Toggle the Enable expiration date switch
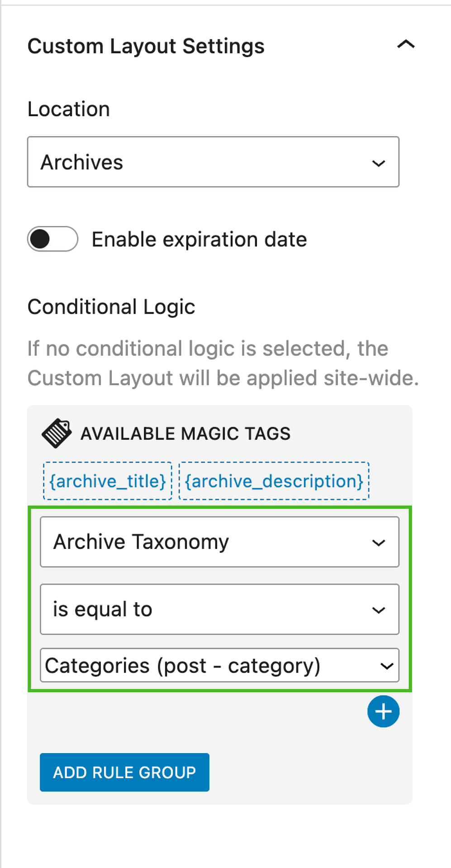The image size is (451, 868). 52,239
